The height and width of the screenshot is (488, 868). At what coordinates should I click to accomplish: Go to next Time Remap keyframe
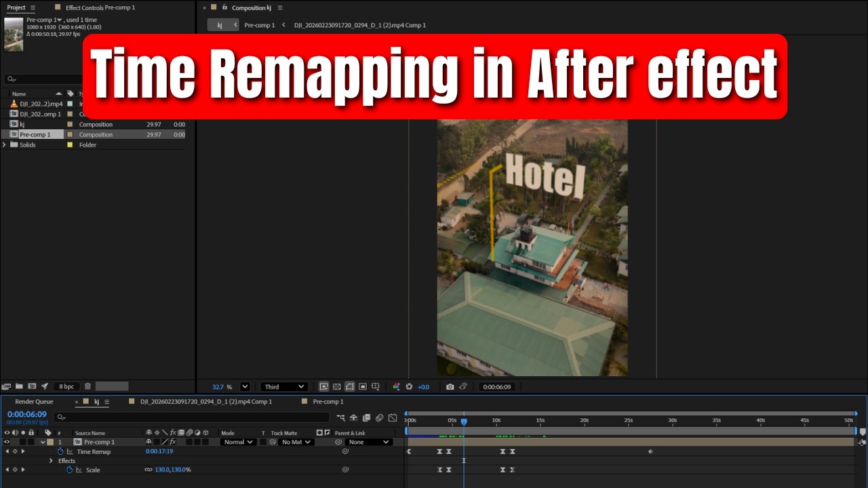(22, 451)
